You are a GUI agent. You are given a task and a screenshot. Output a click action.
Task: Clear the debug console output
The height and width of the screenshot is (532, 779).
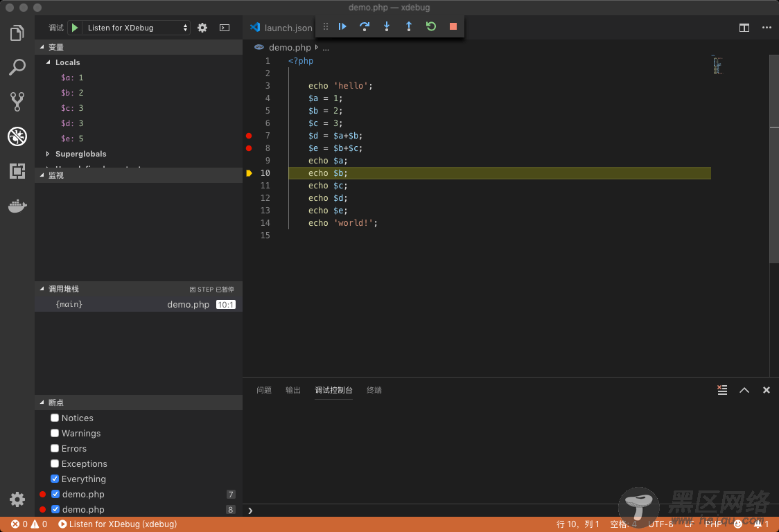point(722,390)
